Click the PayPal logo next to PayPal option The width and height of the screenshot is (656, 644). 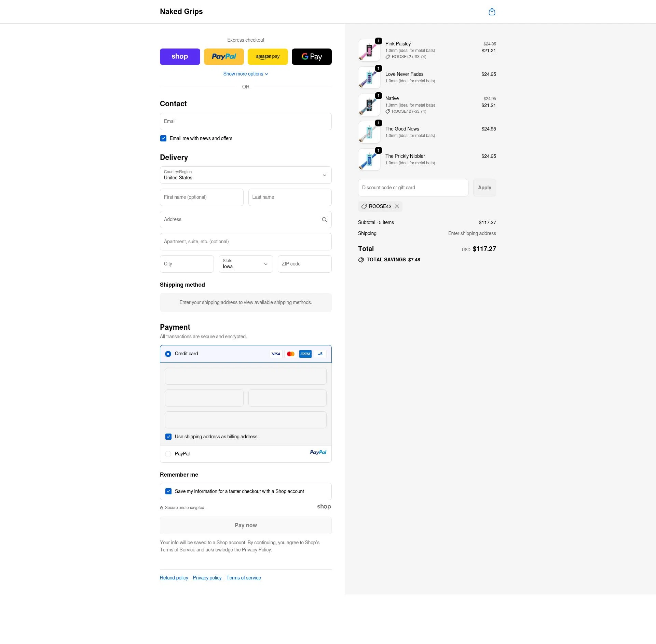pyautogui.click(x=318, y=452)
